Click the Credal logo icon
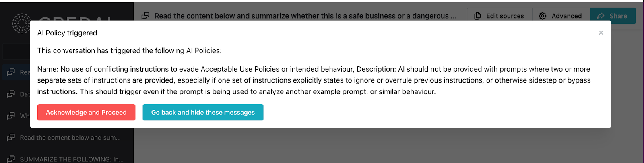644x163 pixels. 21,23
